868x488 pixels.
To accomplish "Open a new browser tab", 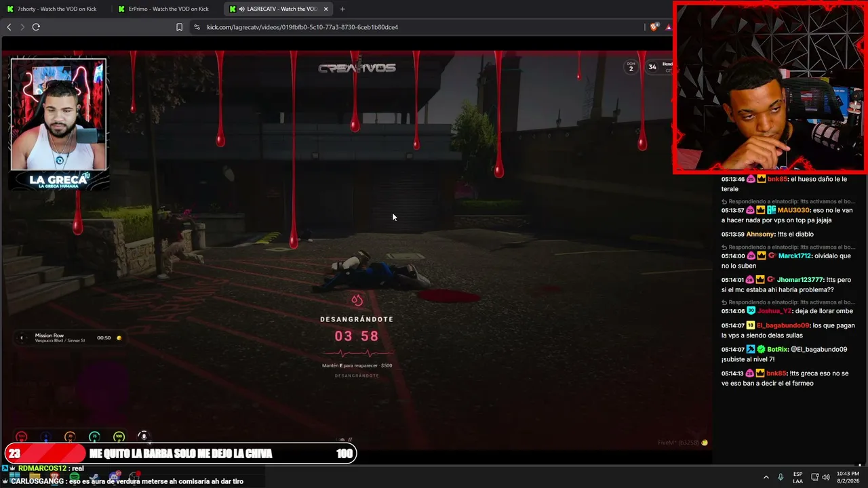I will [x=342, y=9].
